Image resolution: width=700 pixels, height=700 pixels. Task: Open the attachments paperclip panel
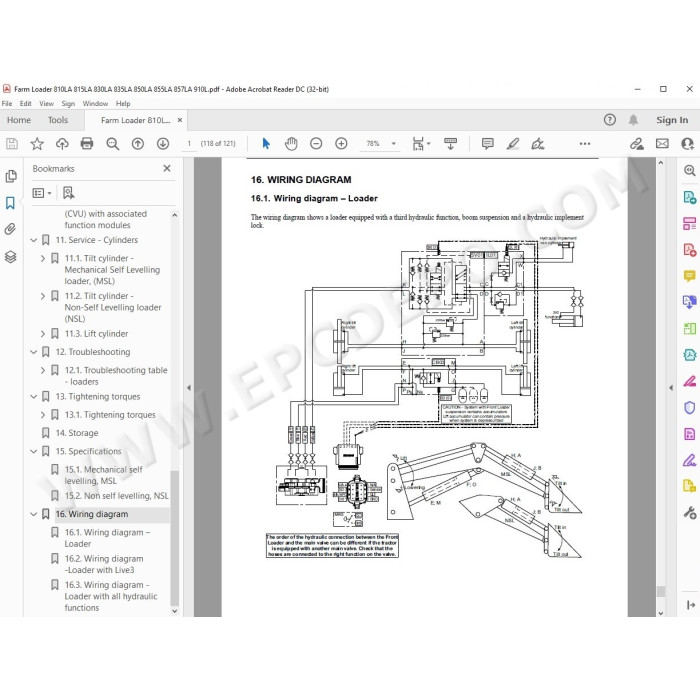tap(10, 229)
